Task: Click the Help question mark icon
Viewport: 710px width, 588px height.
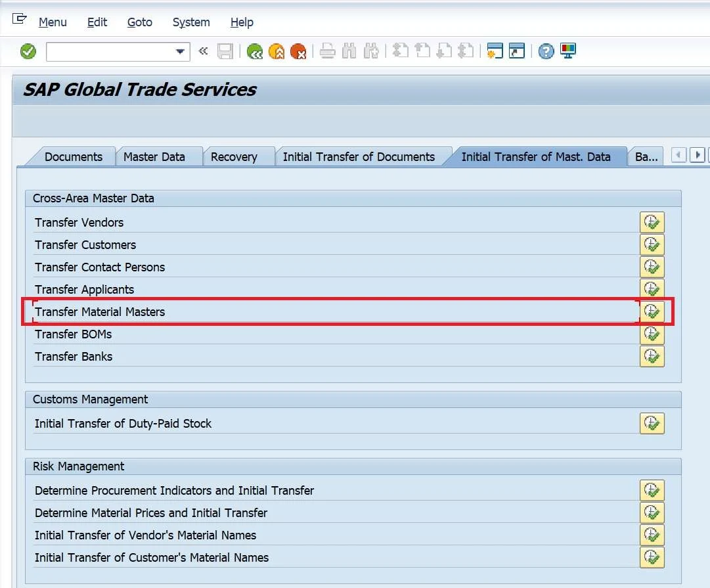Action: point(545,51)
